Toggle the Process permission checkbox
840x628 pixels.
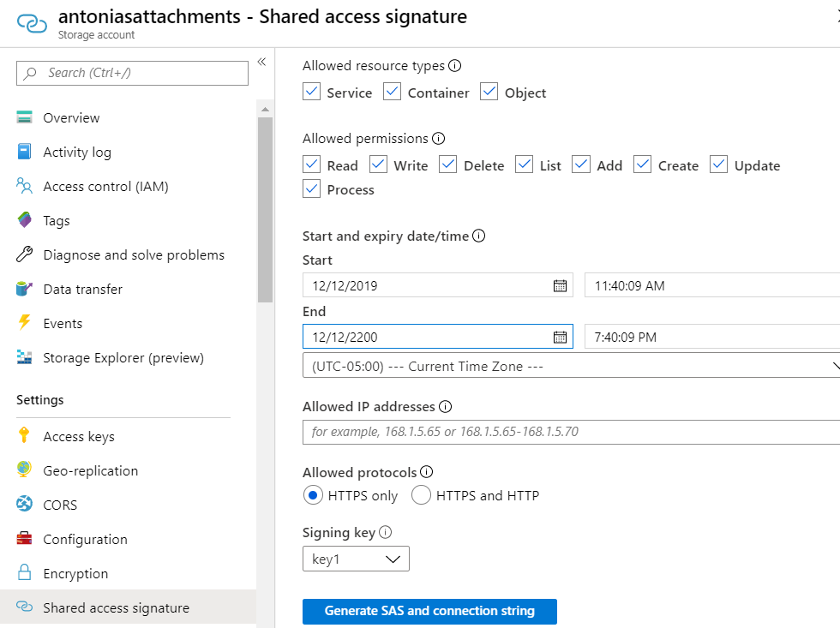(x=311, y=189)
